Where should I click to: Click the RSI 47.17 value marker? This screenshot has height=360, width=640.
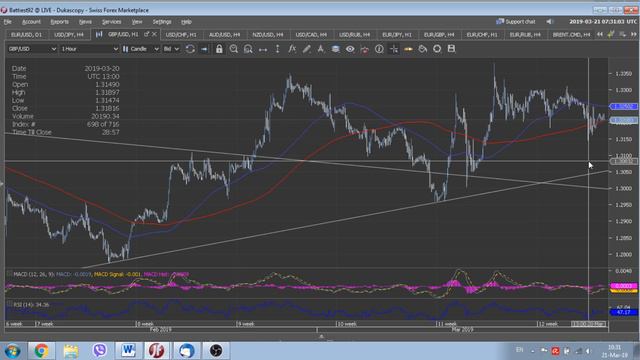623,312
